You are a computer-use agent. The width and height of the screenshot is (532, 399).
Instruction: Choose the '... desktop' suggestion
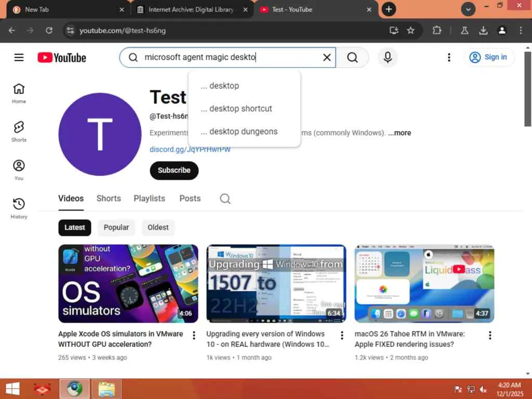point(244,86)
